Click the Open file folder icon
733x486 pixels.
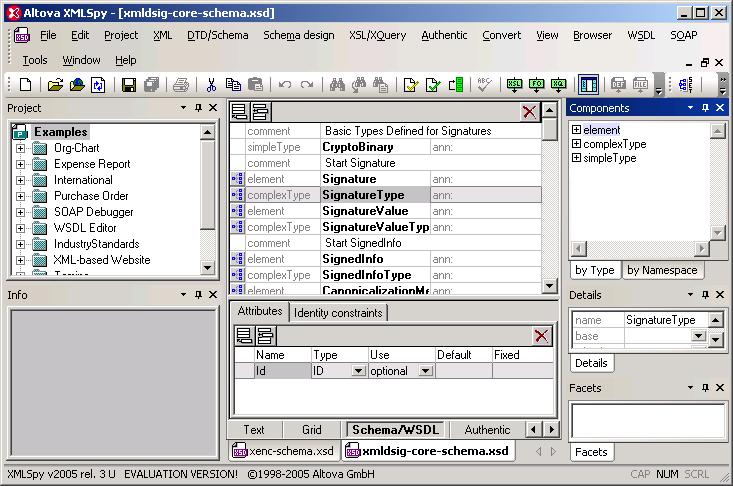pyautogui.click(x=55, y=85)
